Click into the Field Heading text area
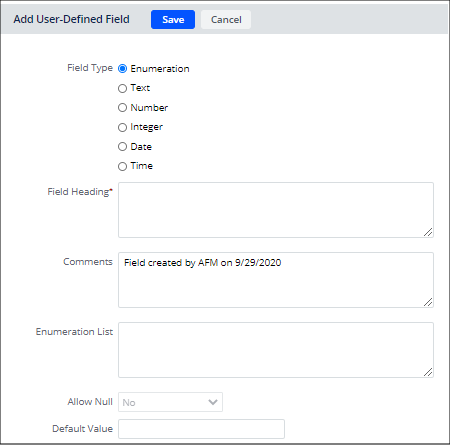The width and height of the screenshot is (450, 447). coord(276,210)
